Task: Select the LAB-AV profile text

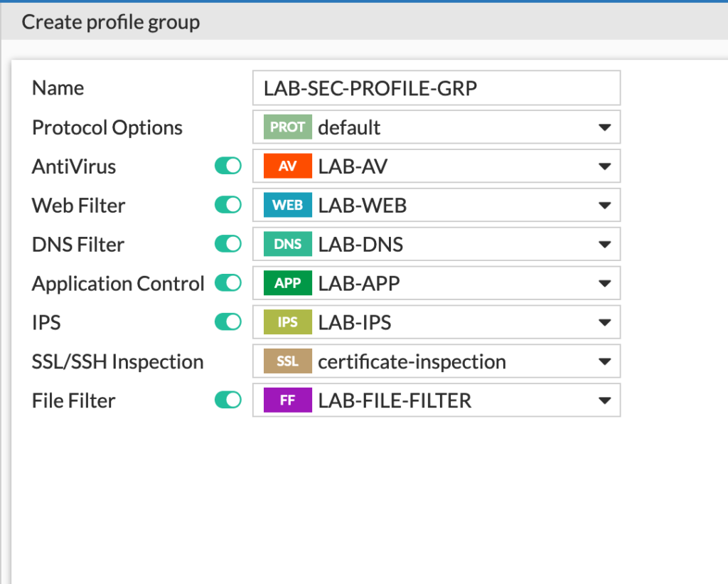Action: pos(353,166)
